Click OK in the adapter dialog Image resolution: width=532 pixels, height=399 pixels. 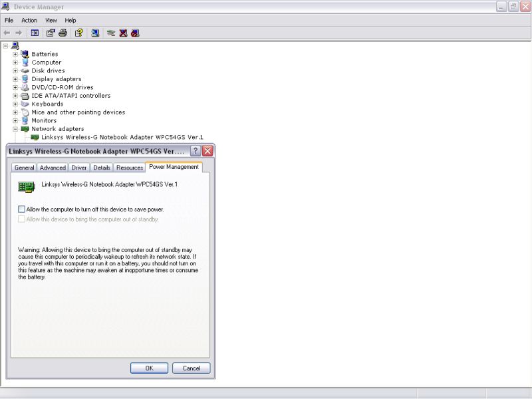[149, 368]
